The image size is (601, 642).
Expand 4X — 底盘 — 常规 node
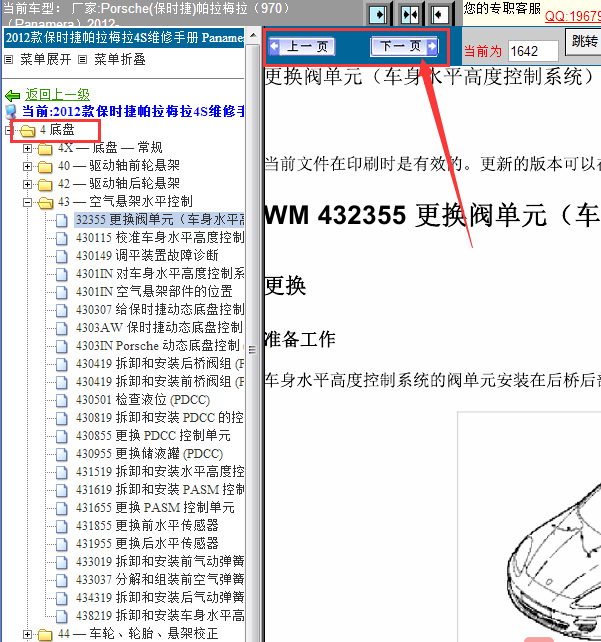[x=27, y=148]
